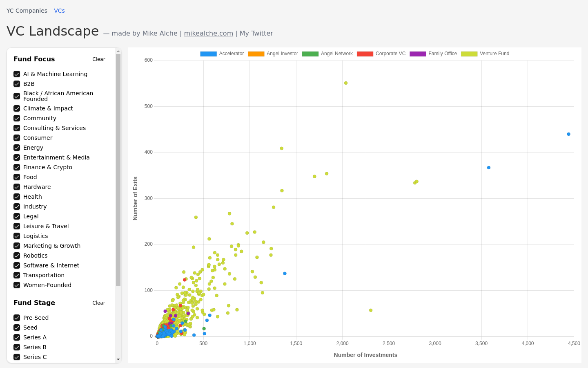Toggle the Industry checkbox
This screenshot has width=588, height=368.
point(17,206)
